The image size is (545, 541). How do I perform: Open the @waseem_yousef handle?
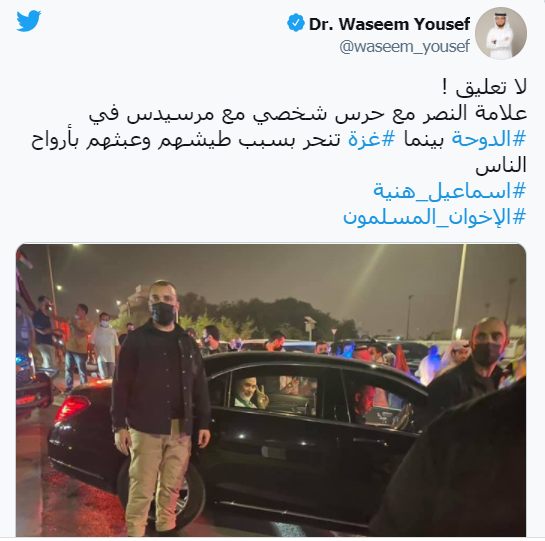click(404, 46)
